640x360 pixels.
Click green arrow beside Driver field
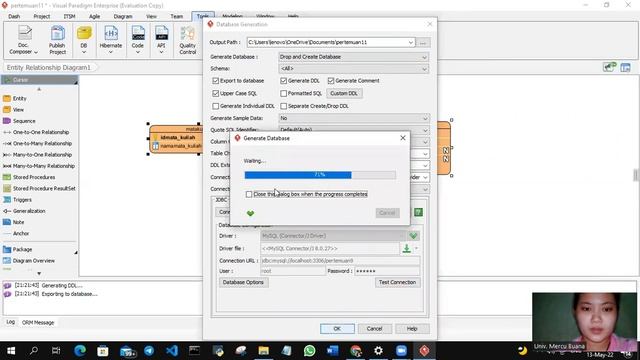[413, 236]
